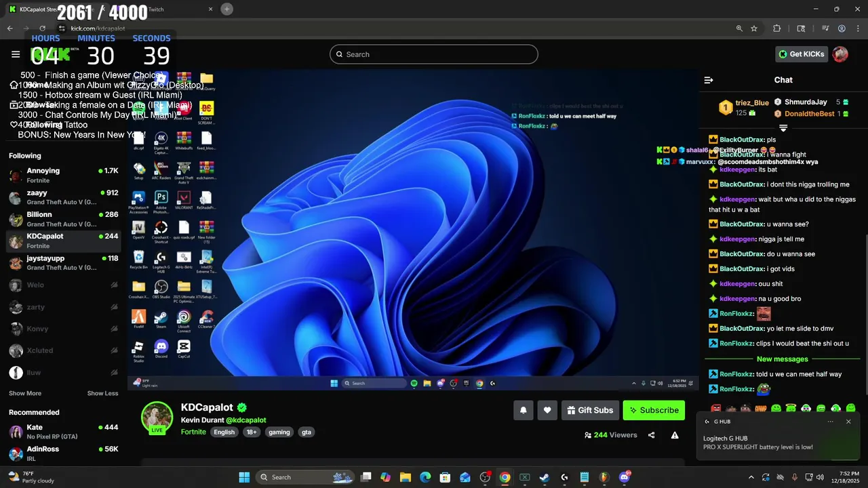This screenshot has height=488, width=868.
Task: Open Chrome profile icon
Action: pyautogui.click(x=842, y=28)
